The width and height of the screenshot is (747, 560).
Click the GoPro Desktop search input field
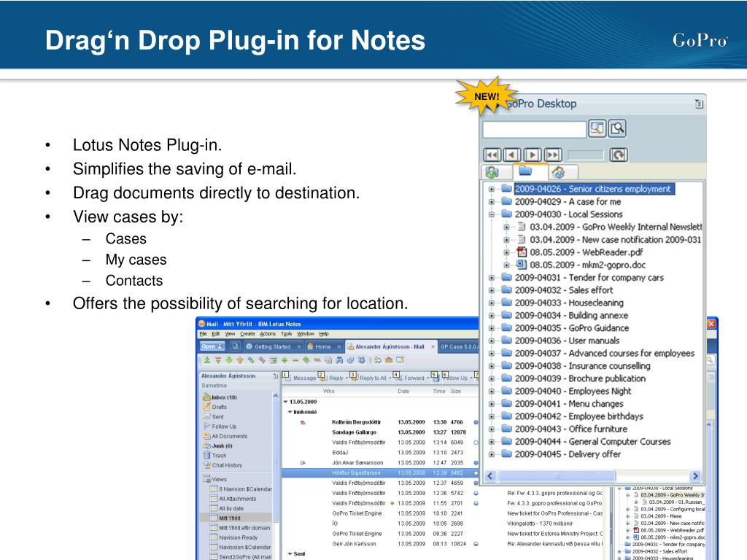pos(535,129)
